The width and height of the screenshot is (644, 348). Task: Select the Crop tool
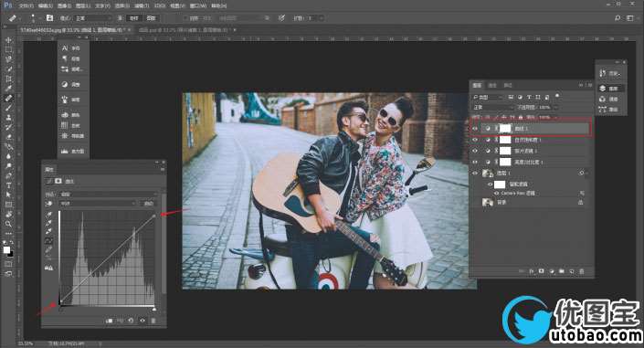point(8,79)
